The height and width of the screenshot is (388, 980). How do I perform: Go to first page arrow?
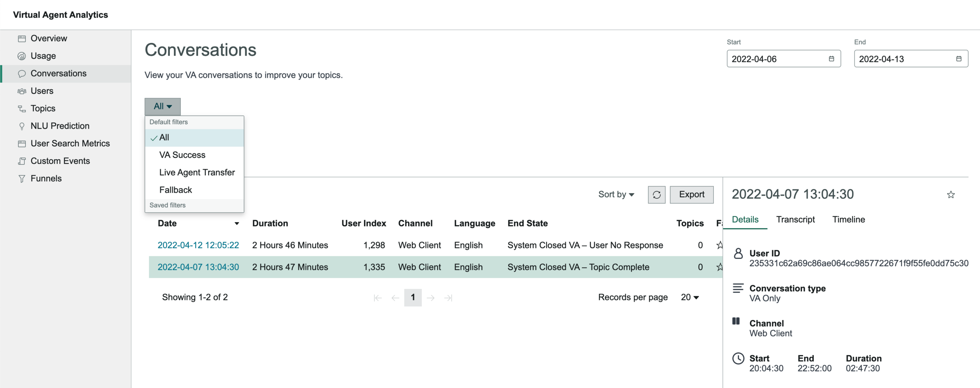coord(378,298)
